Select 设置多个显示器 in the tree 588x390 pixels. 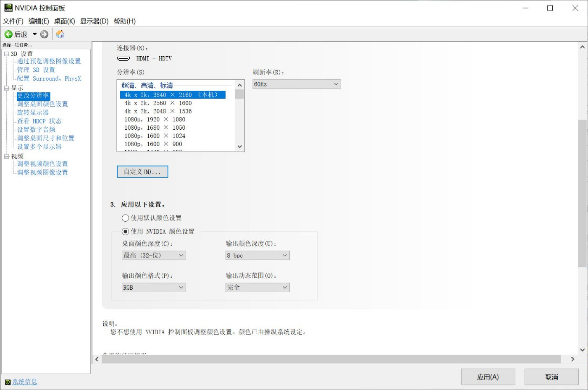(x=39, y=147)
